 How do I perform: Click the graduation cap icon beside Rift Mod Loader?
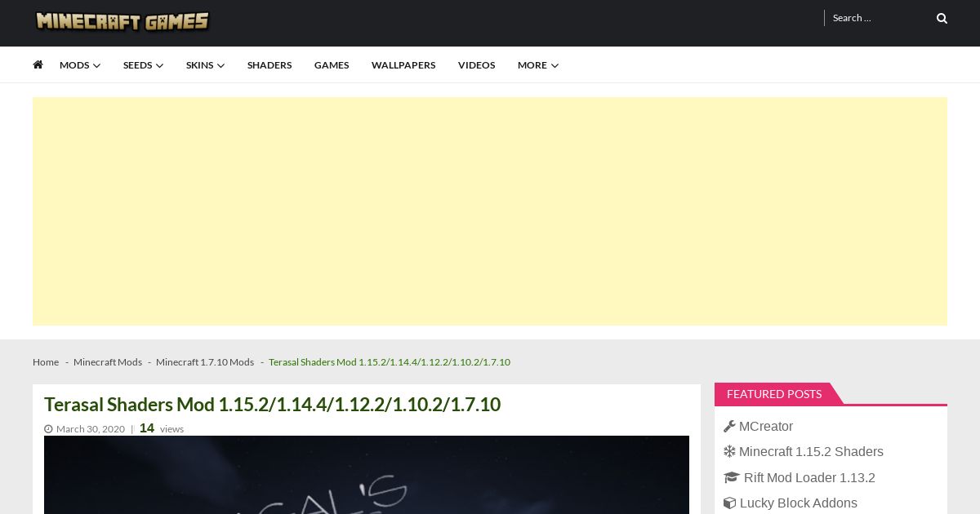pyautogui.click(x=731, y=477)
